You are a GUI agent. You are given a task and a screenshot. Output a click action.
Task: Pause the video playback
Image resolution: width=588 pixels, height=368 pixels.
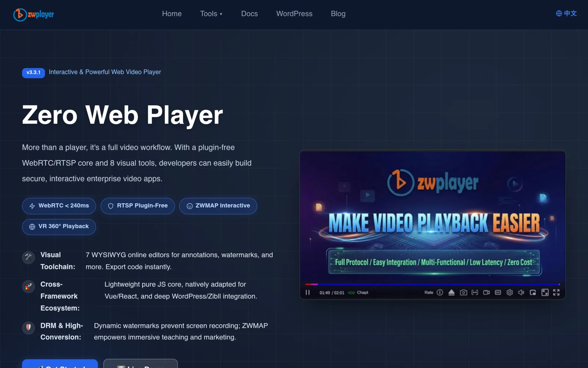coord(308,292)
